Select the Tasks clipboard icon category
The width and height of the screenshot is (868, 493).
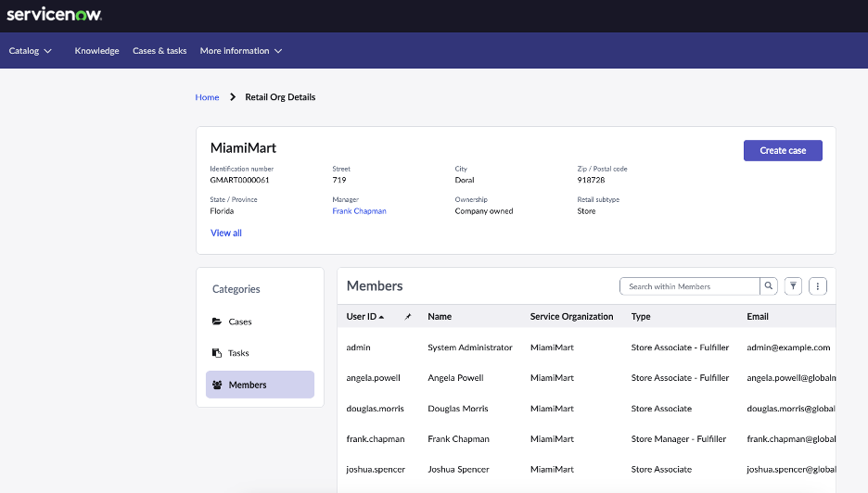pyautogui.click(x=216, y=353)
